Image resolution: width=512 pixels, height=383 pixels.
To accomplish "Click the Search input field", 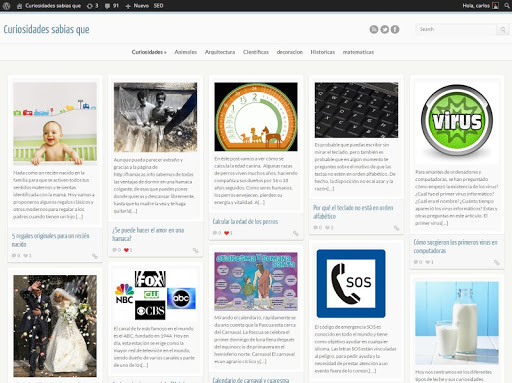I will click(x=456, y=29).
